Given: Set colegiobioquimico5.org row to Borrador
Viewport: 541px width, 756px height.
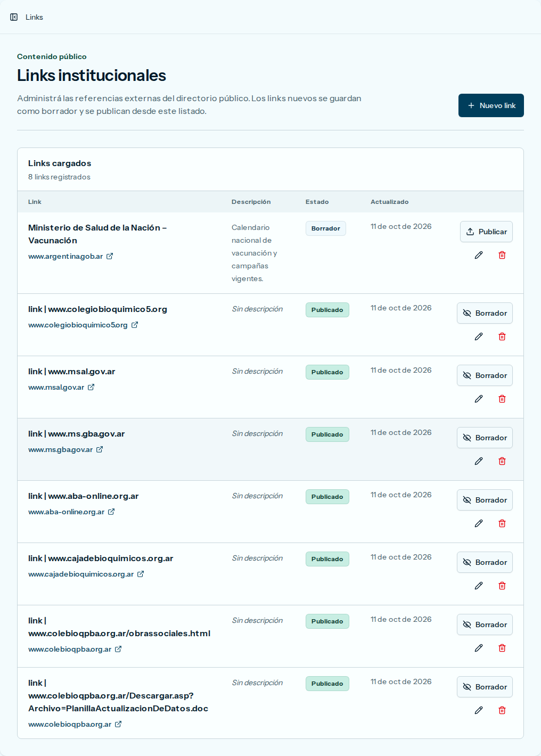Looking at the screenshot, I should click(x=485, y=313).
